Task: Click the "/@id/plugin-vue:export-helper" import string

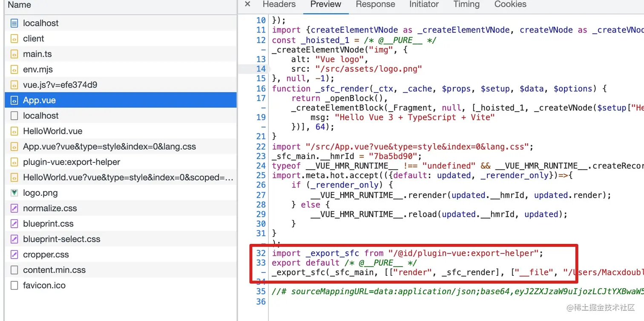Action: pyautogui.click(x=463, y=253)
